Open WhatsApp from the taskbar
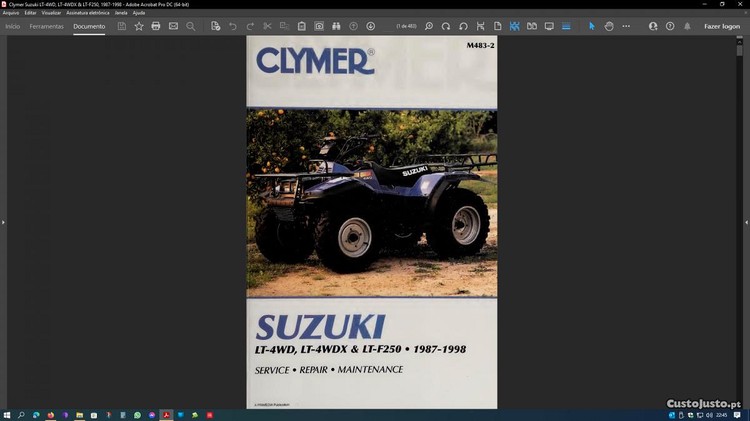The width and height of the screenshot is (750, 421). pos(137,414)
